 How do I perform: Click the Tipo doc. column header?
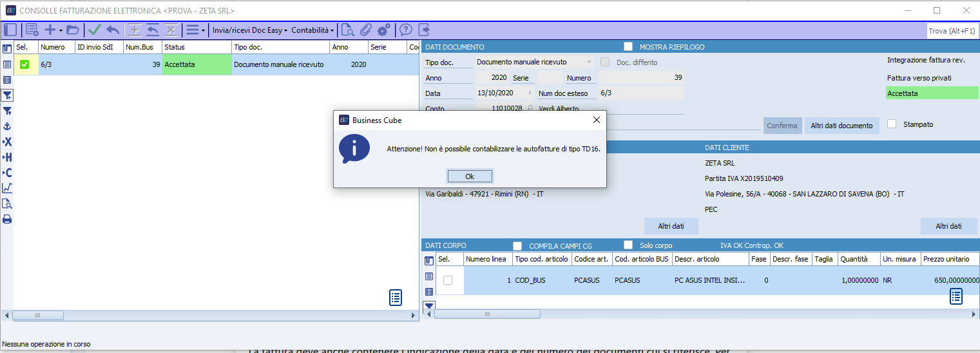pyautogui.click(x=280, y=47)
